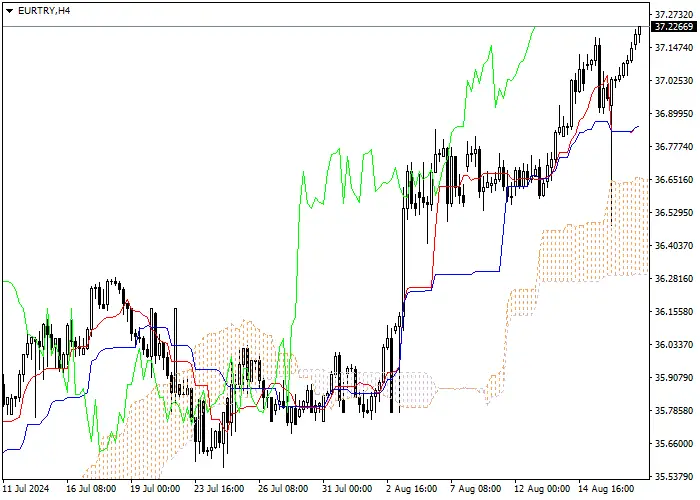Select price axis value 37.27320
This screenshot has height=500, width=700.
(674, 14)
